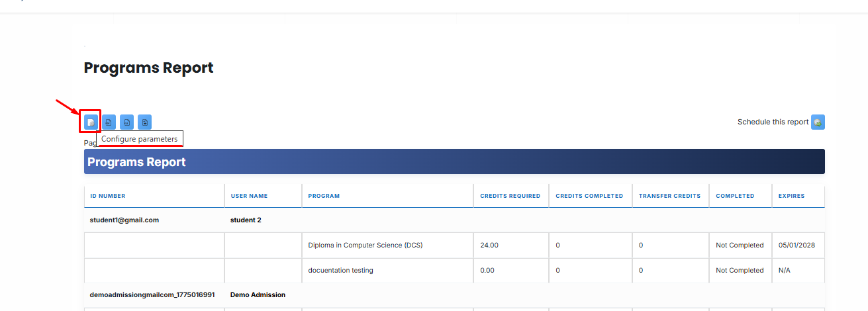Click the Schedule this report icon
Viewport: 868px width, 311px height.
tap(818, 122)
